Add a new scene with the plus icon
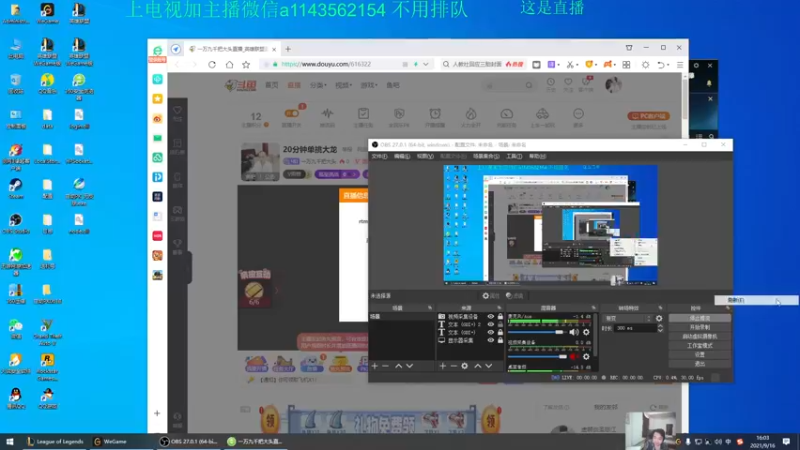The image size is (800, 450). click(x=374, y=366)
